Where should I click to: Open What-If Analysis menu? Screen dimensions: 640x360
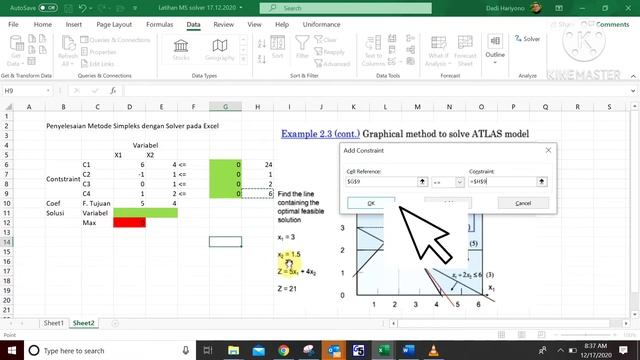click(x=438, y=51)
